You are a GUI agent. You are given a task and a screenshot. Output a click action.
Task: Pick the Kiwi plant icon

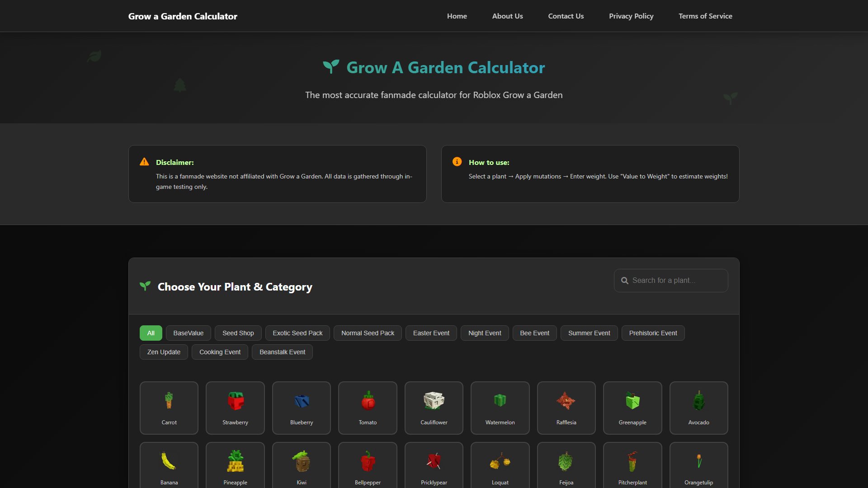coord(302,461)
